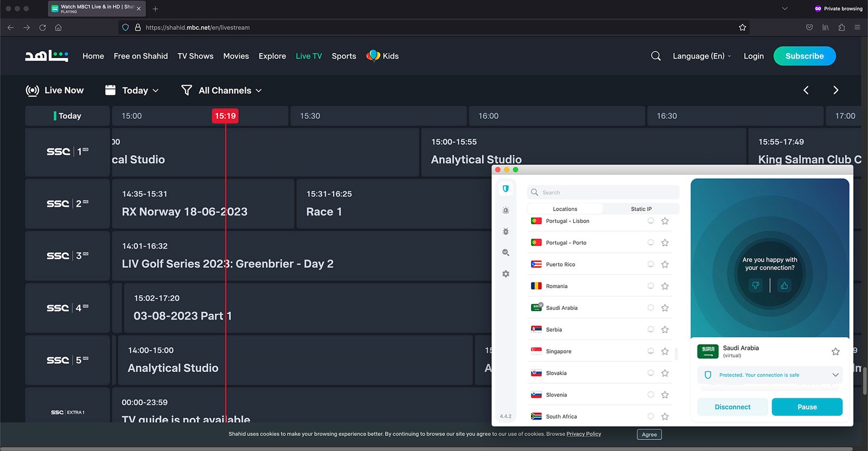Save page to Pocket

[x=809, y=27]
